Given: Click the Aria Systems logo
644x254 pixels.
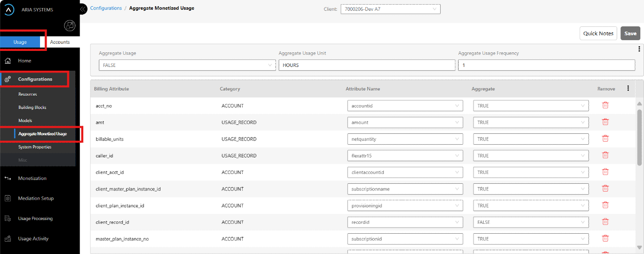Looking at the screenshot, I should [x=9, y=10].
